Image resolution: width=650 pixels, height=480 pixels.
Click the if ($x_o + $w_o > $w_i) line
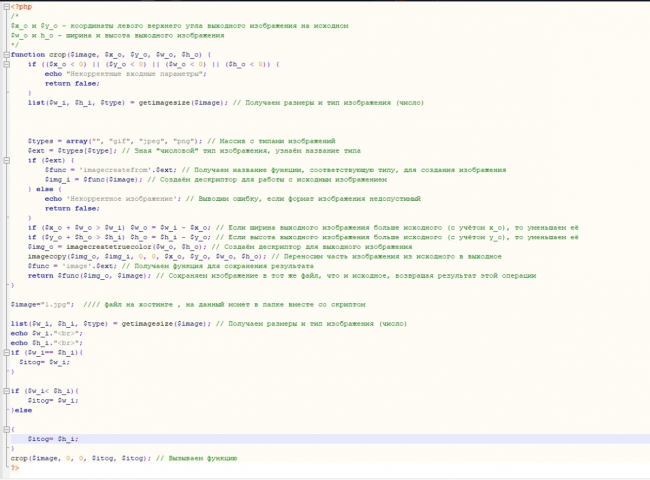pos(303,228)
